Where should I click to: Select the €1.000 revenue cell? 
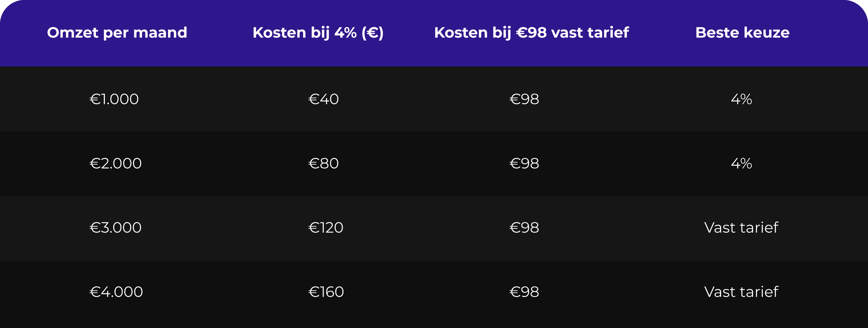point(114,99)
